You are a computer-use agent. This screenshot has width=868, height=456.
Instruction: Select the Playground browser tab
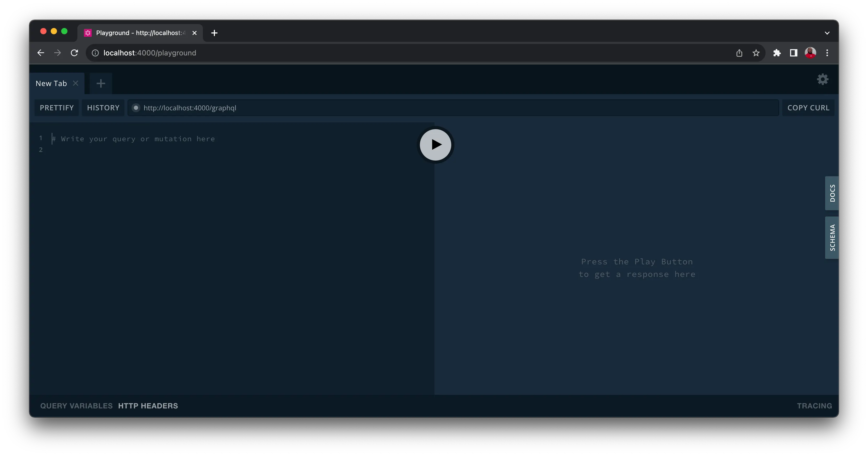pyautogui.click(x=140, y=33)
